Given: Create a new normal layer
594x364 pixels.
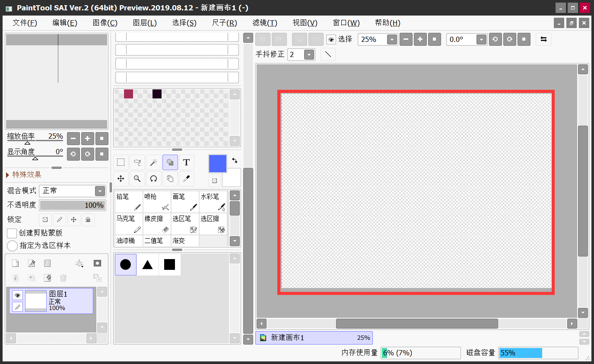Looking at the screenshot, I should (x=15, y=263).
